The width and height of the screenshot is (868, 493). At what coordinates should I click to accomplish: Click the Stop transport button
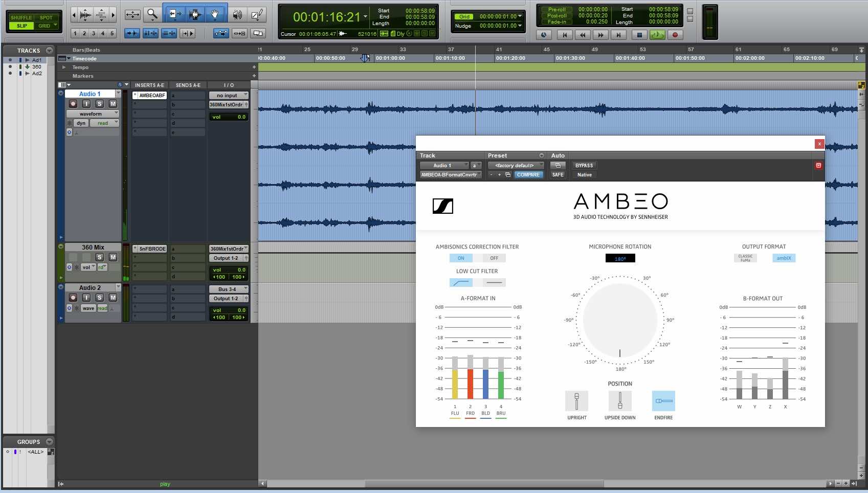(x=639, y=35)
